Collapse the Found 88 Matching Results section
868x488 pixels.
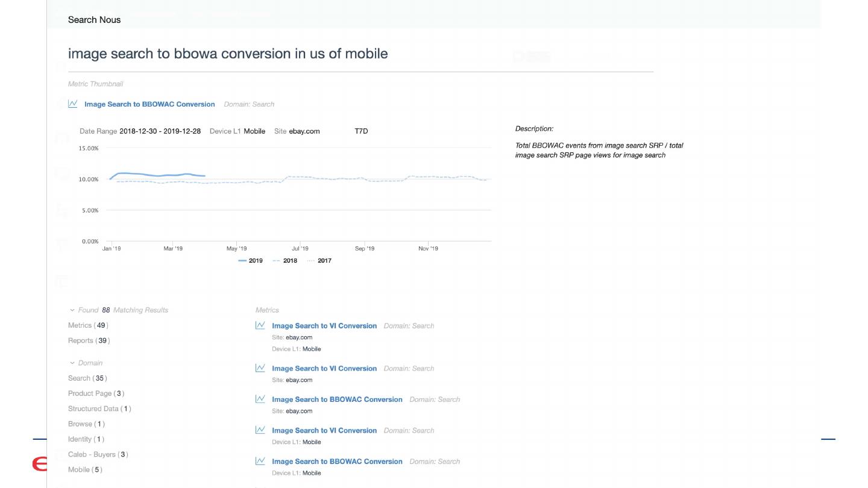click(72, 310)
